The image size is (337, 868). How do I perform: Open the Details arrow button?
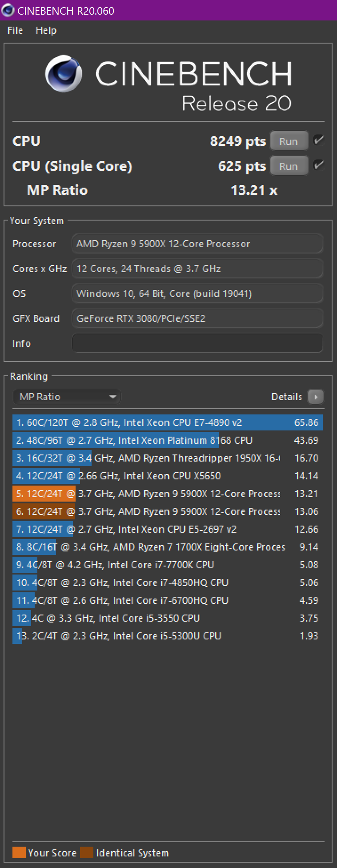[x=316, y=397]
